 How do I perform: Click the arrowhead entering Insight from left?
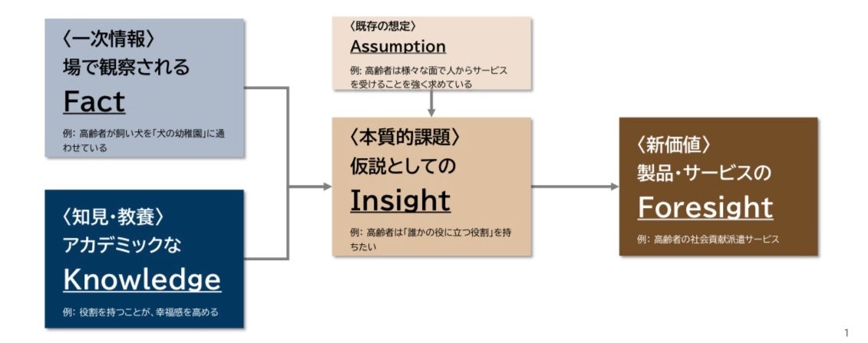[327, 186]
